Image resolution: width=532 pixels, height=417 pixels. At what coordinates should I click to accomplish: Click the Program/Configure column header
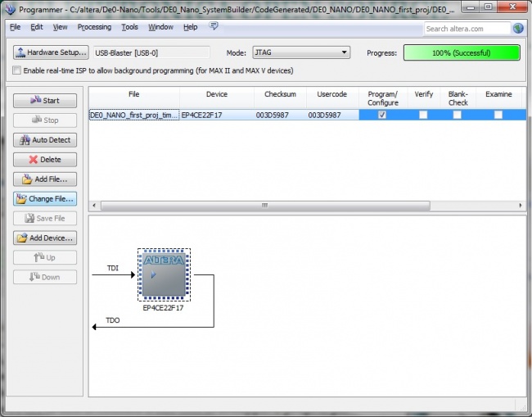pos(383,97)
